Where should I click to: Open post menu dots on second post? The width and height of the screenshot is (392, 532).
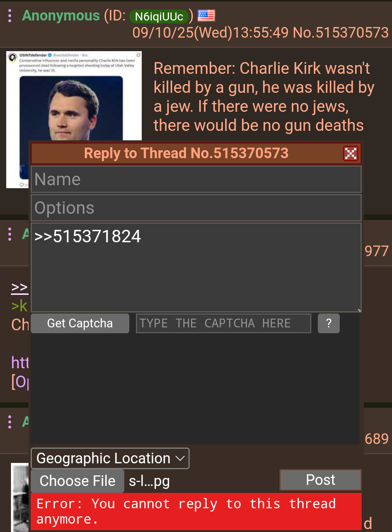click(x=10, y=234)
